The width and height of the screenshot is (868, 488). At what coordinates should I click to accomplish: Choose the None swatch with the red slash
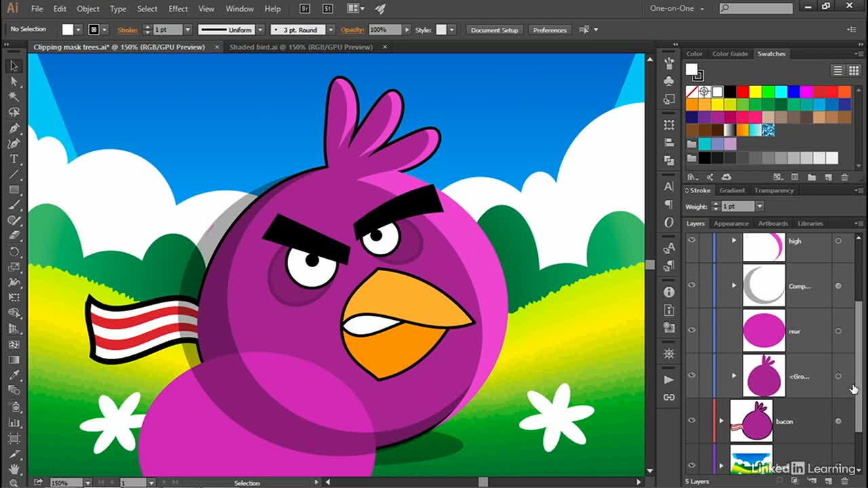[692, 91]
